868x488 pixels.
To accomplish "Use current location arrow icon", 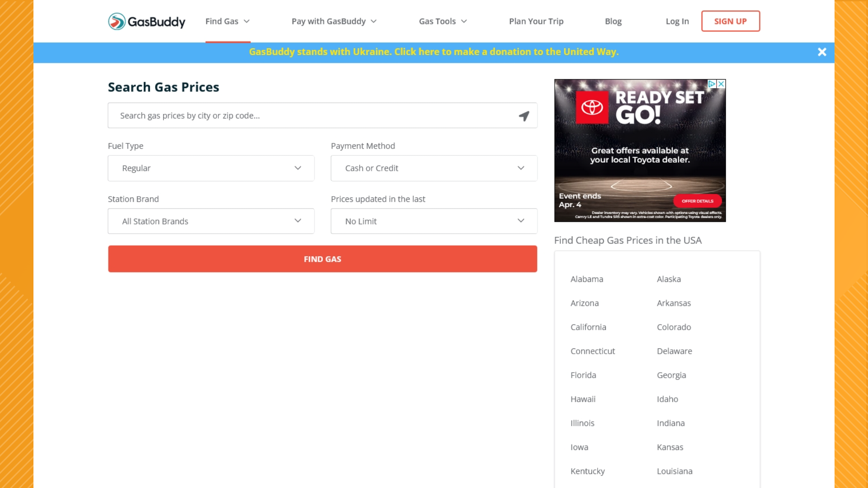I will (x=524, y=116).
